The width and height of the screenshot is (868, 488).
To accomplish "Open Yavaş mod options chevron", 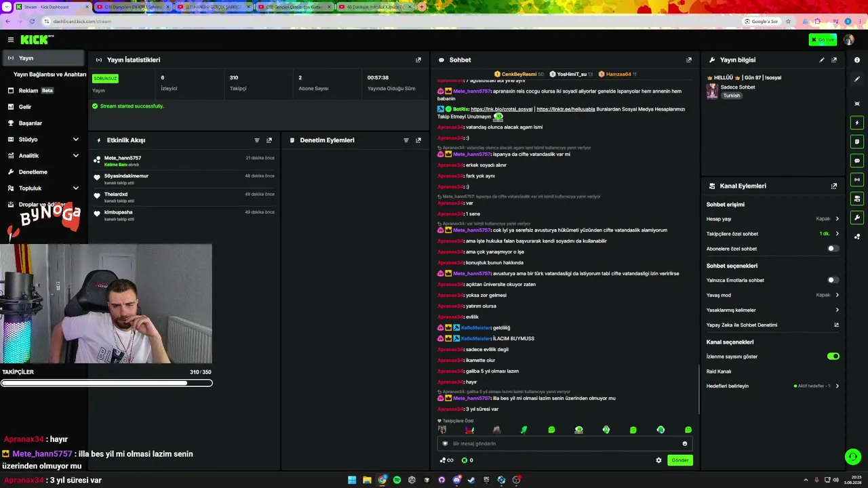I will click(837, 295).
